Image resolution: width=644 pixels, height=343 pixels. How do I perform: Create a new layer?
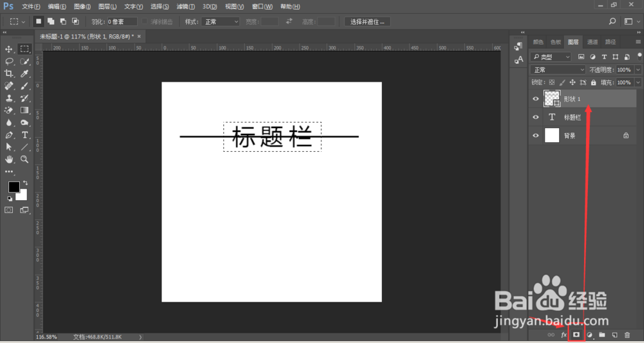click(x=615, y=335)
